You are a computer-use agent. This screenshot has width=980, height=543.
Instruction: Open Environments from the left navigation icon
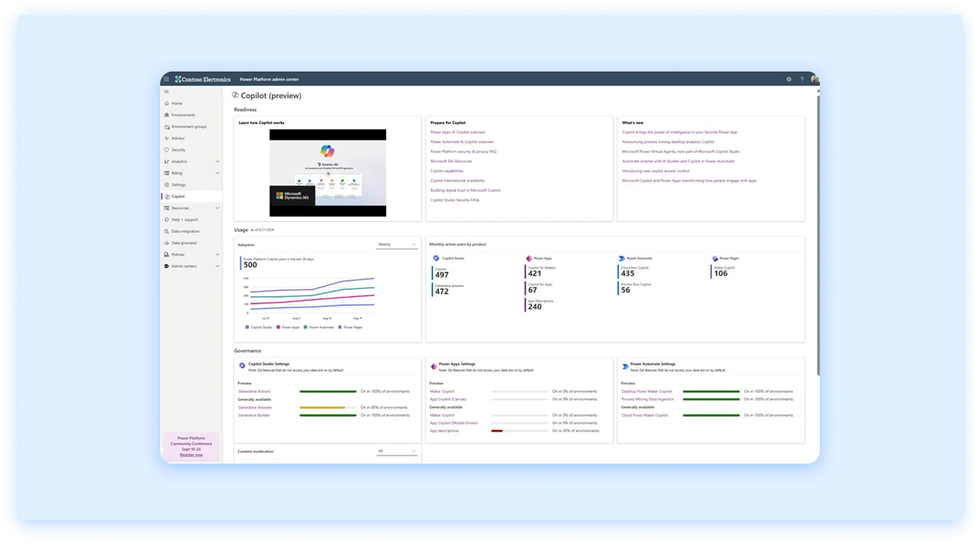167,115
